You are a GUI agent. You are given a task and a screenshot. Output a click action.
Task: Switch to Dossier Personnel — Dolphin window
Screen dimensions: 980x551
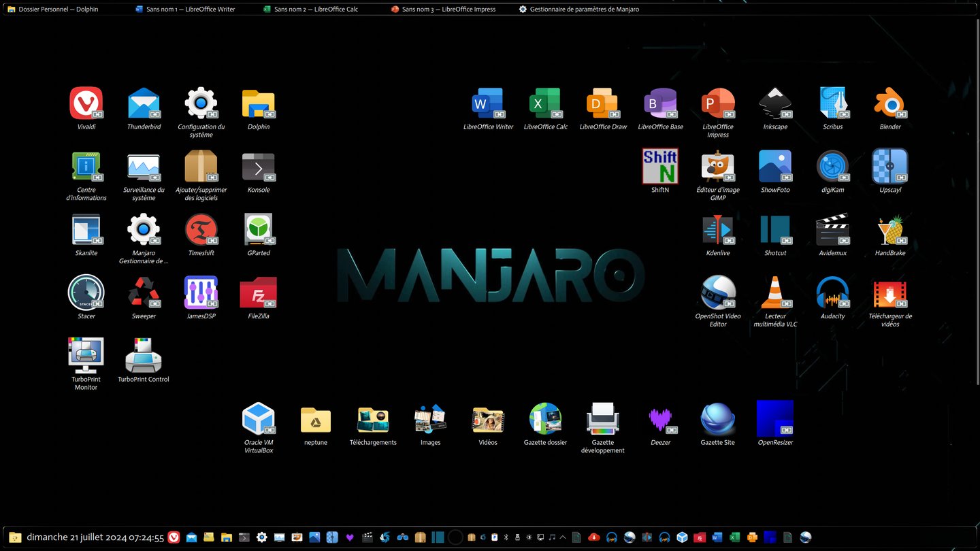pos(53,10)
